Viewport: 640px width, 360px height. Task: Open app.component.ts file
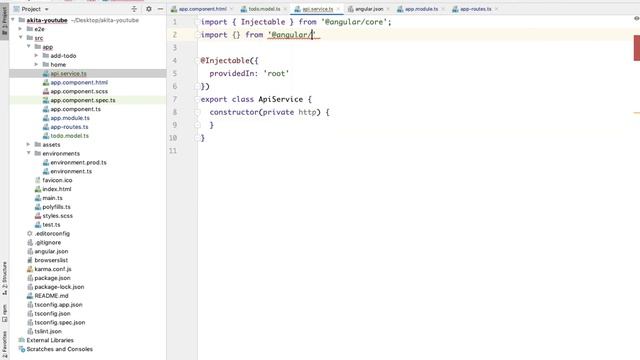pos(76,109)
